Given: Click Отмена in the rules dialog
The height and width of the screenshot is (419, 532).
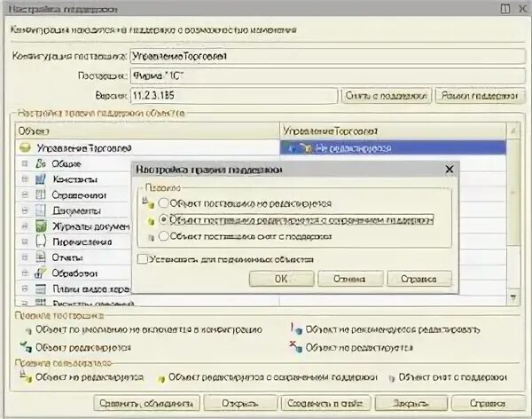Looking at the screenshot, I should click(350, 279).
